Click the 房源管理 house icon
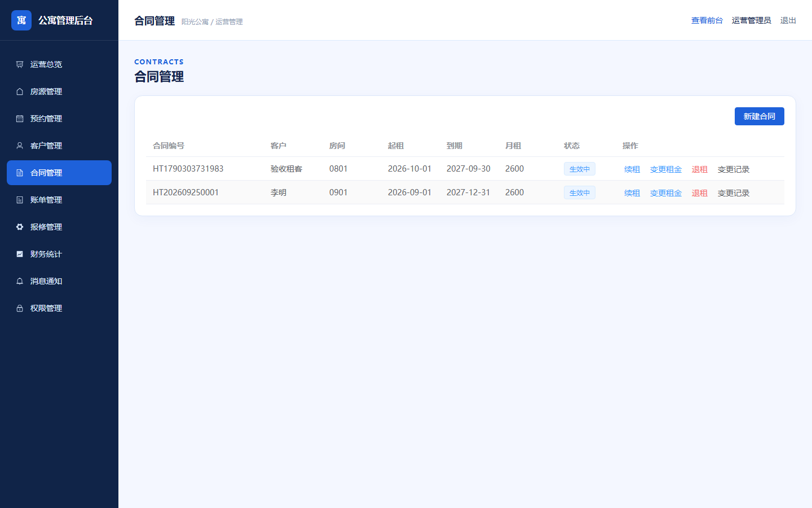This screenshot has height=508, width=812. pos(20,91)
